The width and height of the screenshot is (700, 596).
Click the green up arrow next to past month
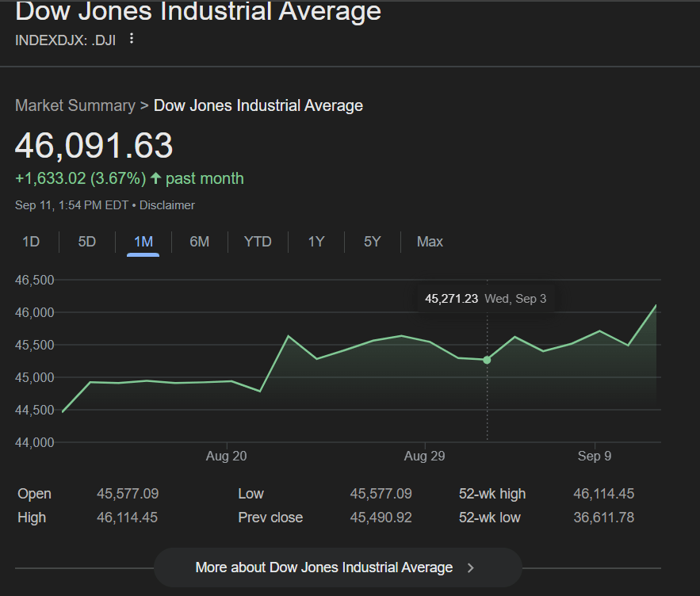point(155,178)
